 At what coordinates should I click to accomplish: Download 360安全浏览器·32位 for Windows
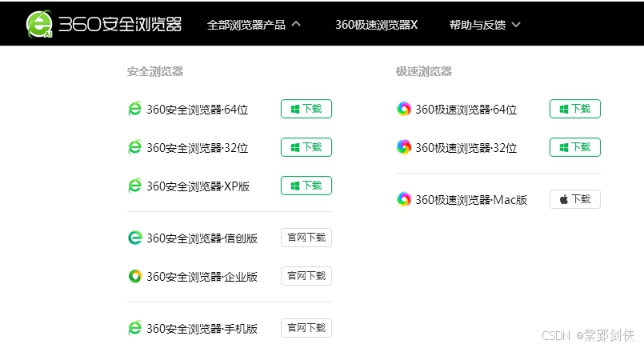pos(306,147)
